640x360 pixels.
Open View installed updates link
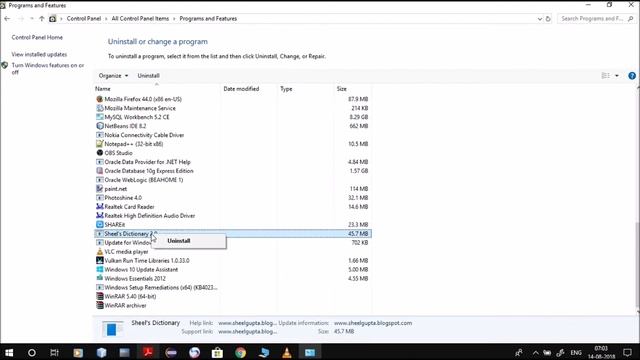coord(39,54)
